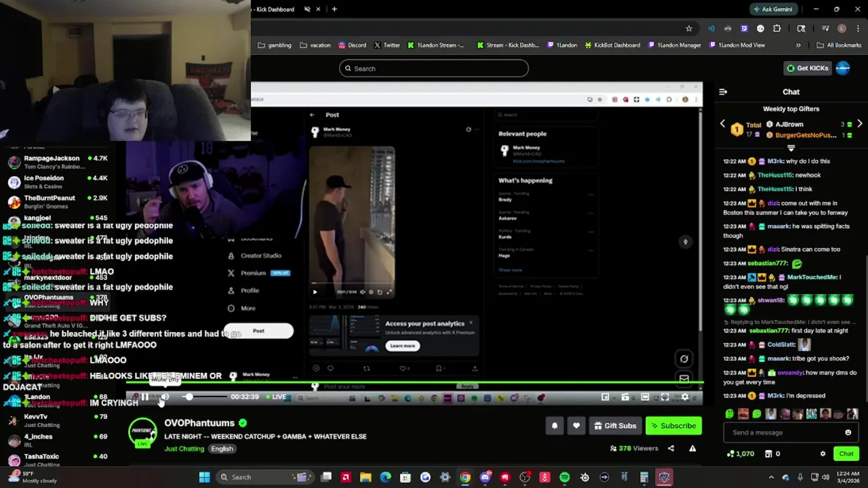Open Microsoft Edge from the taskbar
Screen dimensions: 868x488
(x=385, y=477)
